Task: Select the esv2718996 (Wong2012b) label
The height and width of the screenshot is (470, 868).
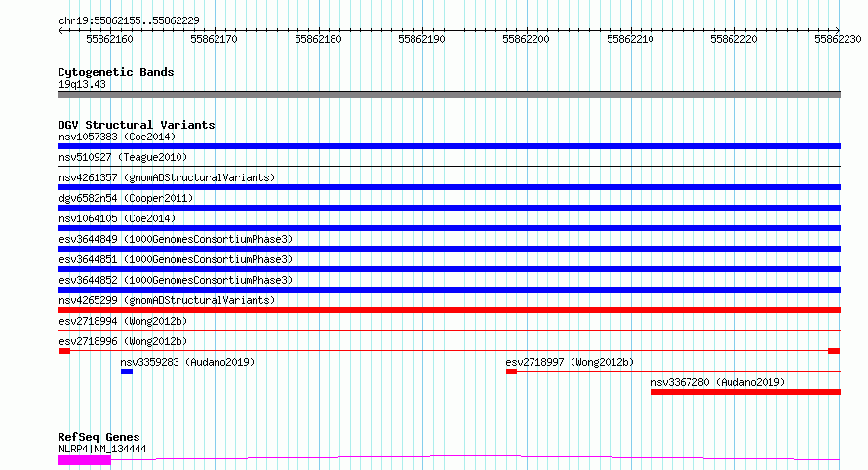Action: [122, 341]
